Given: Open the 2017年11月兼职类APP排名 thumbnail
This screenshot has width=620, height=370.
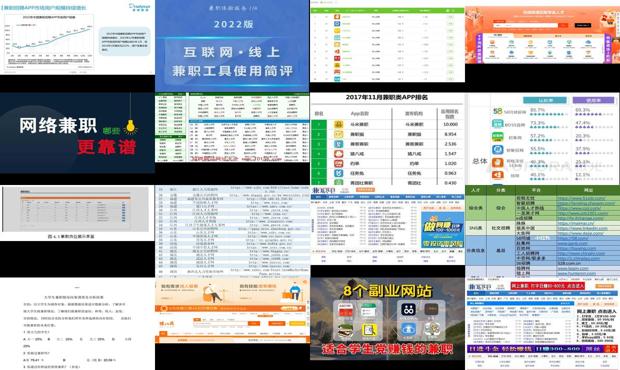Looking at the screenshot, I should click(x=388, y=139).
